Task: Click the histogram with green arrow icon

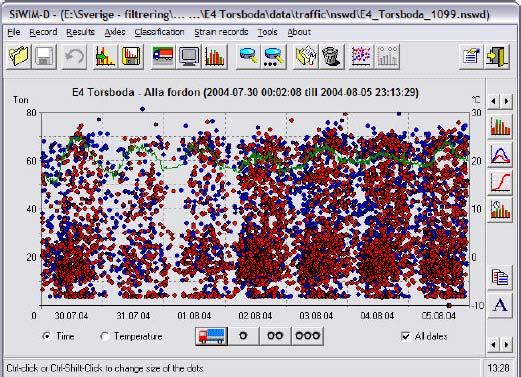Action: pos(105,56)
